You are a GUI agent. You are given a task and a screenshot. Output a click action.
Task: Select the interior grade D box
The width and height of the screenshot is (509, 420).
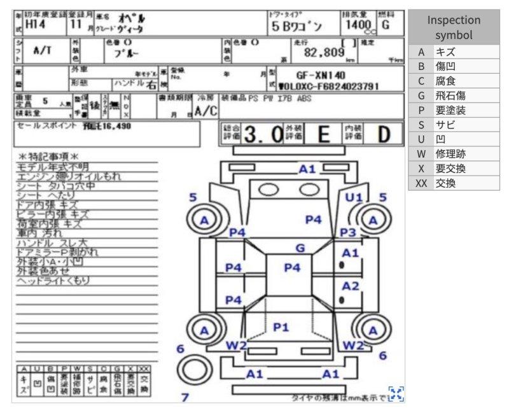point(373,135)
